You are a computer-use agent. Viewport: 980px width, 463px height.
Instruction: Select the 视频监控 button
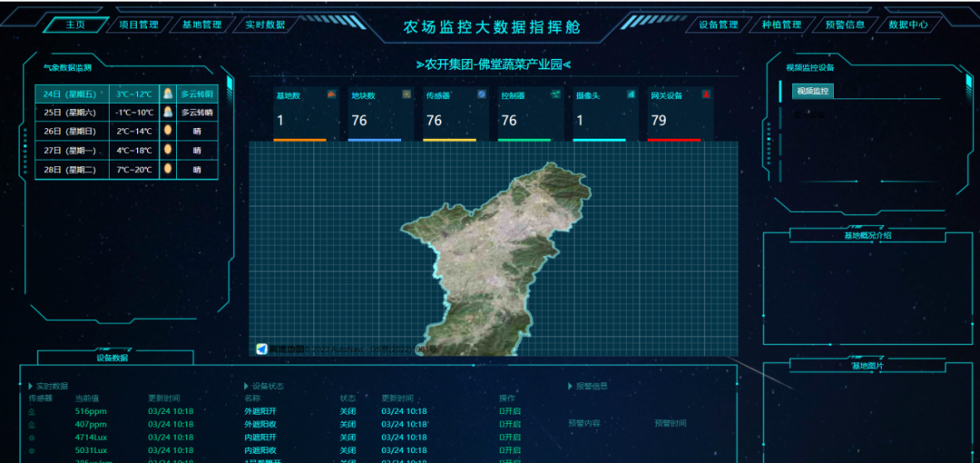812,92
